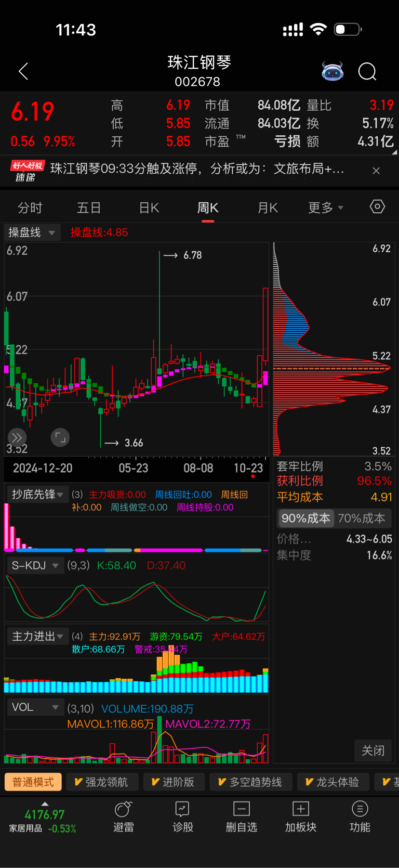Tap 集中度 16.6% row
The image size is (399, 868).
coord(334,555)
